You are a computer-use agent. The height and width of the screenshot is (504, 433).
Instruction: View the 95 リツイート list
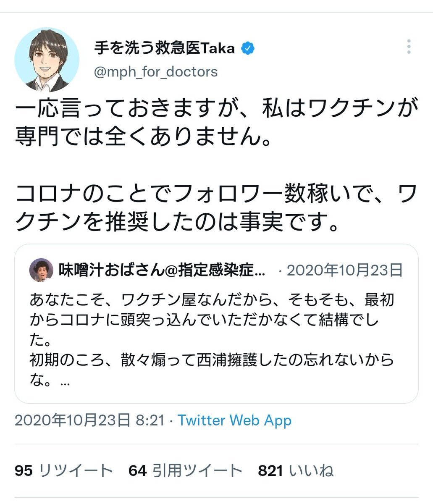[64, 471]
